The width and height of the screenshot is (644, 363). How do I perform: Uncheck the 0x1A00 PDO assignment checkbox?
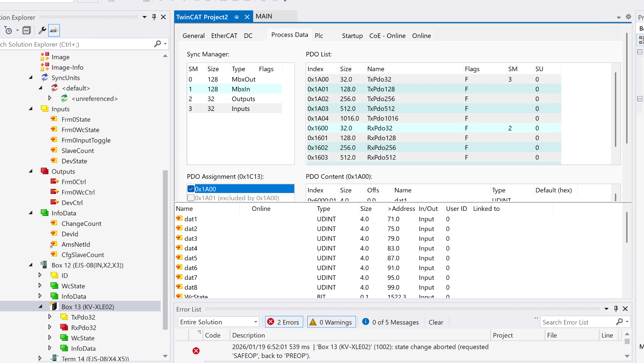[x=191, y=189]
